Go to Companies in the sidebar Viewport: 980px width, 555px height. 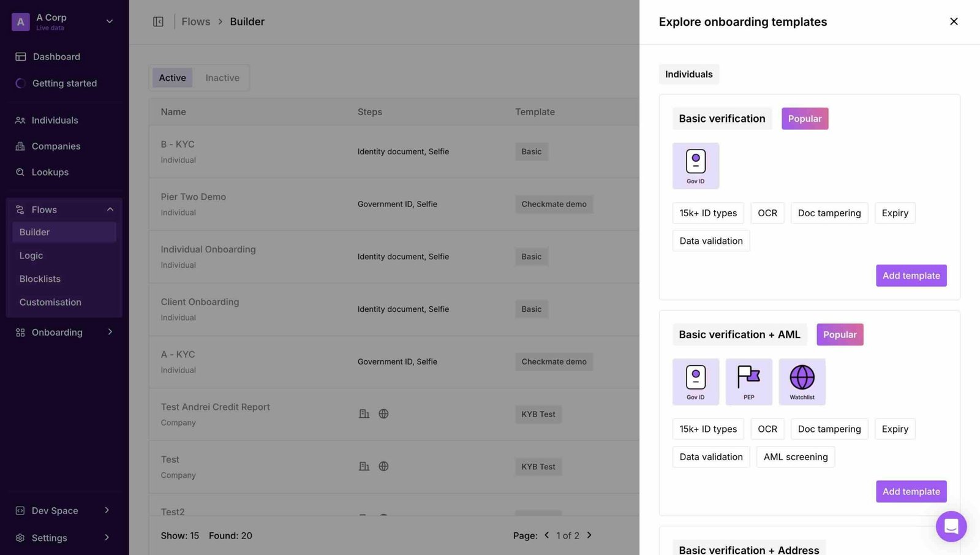point(56,146)
